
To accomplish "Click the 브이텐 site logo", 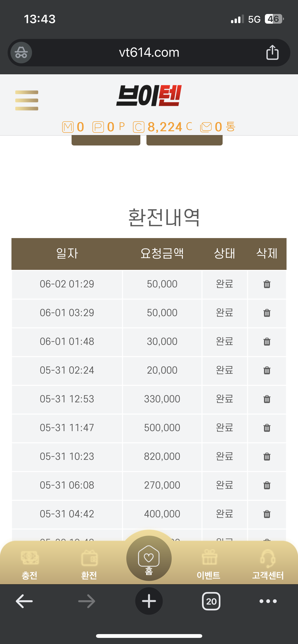I will (x=149, y=96).
